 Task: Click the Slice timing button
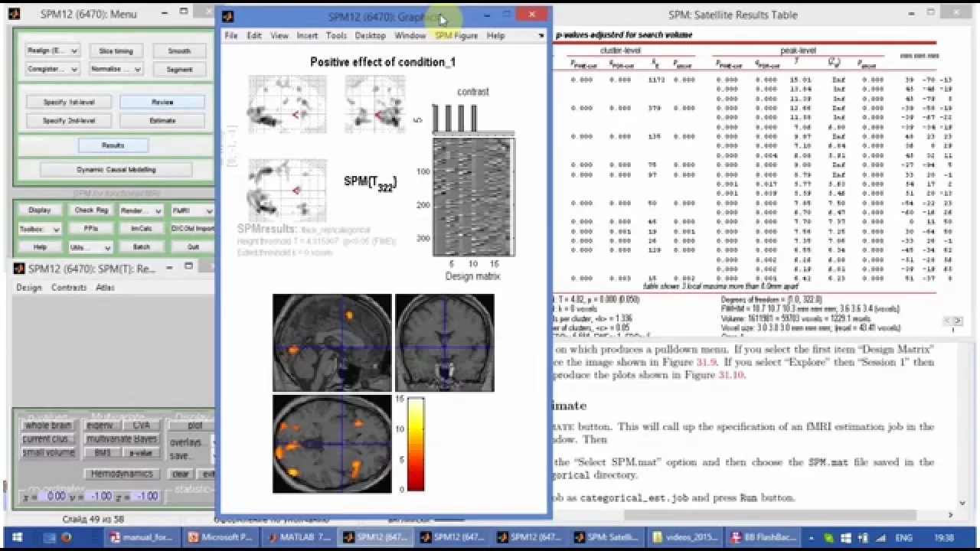(x=116, y=51)
